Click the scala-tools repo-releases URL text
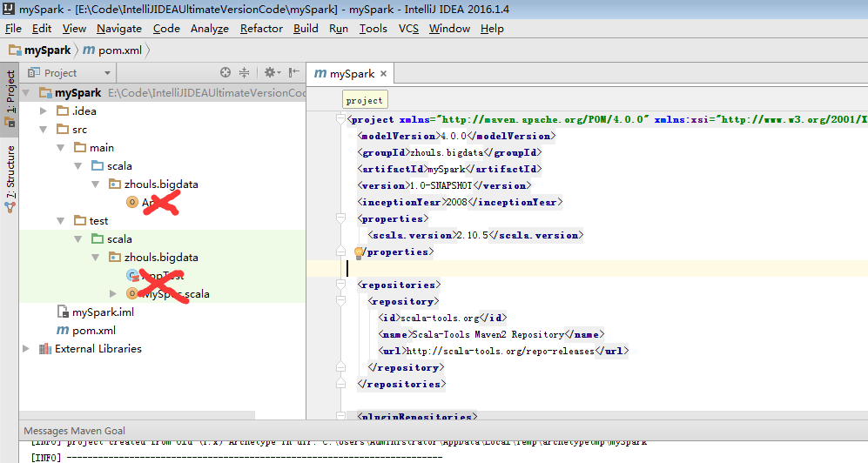 tap(501, 351)
